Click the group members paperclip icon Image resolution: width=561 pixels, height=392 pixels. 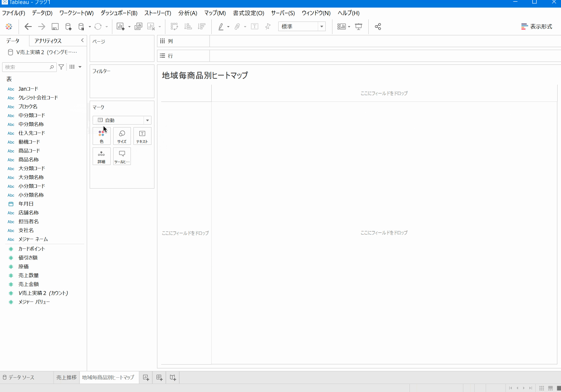(x=237, y=27)
